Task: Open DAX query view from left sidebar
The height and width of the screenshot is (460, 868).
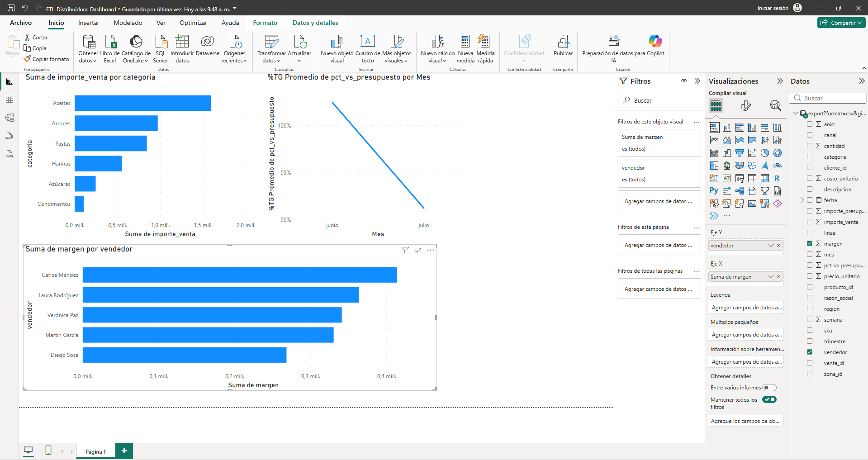Action: pos(9,136)
